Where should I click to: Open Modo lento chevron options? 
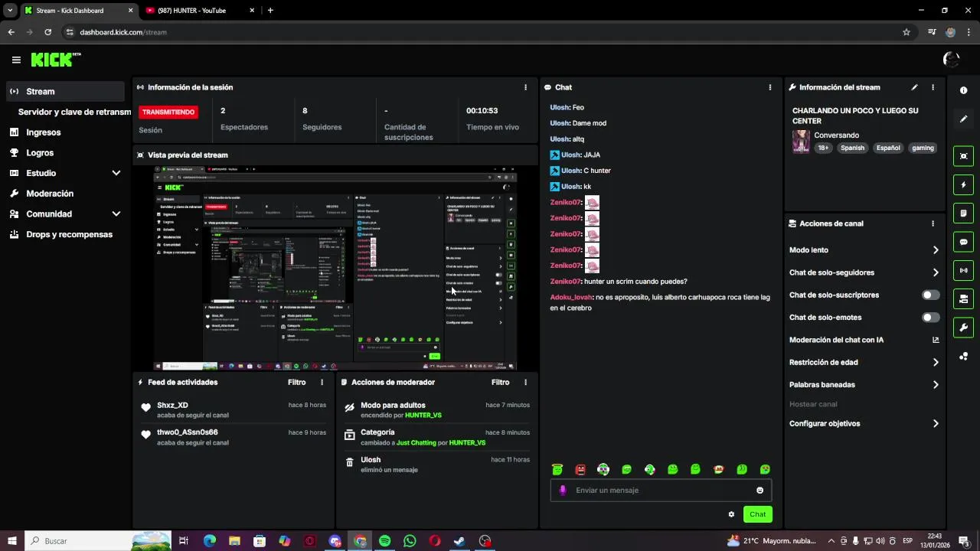[936, 250]
